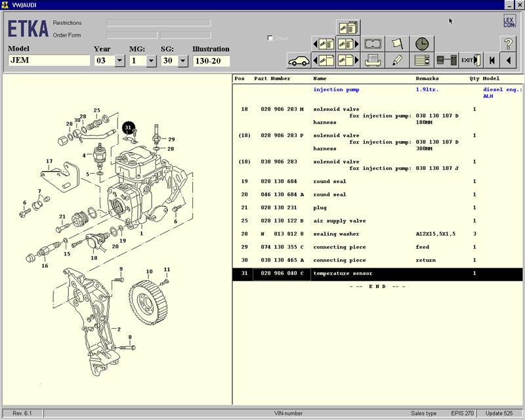Select the air supply valve row
525x420 pixels.
377,220
